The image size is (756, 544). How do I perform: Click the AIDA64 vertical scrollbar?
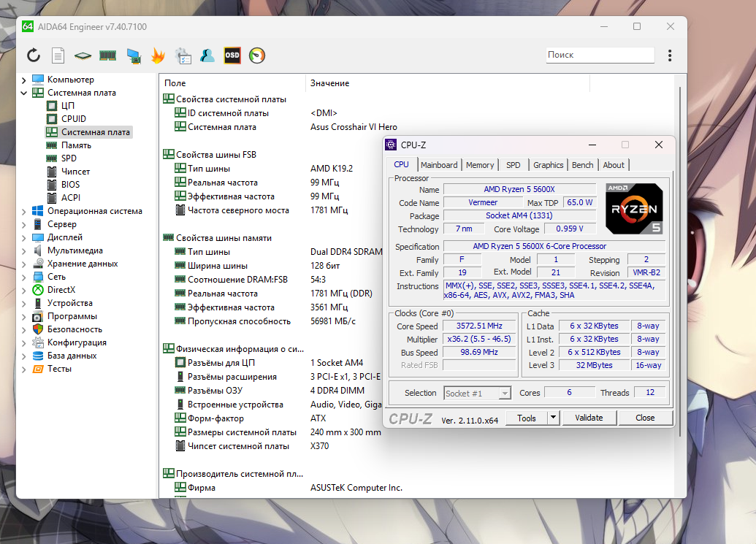click(x=680, y=261)
